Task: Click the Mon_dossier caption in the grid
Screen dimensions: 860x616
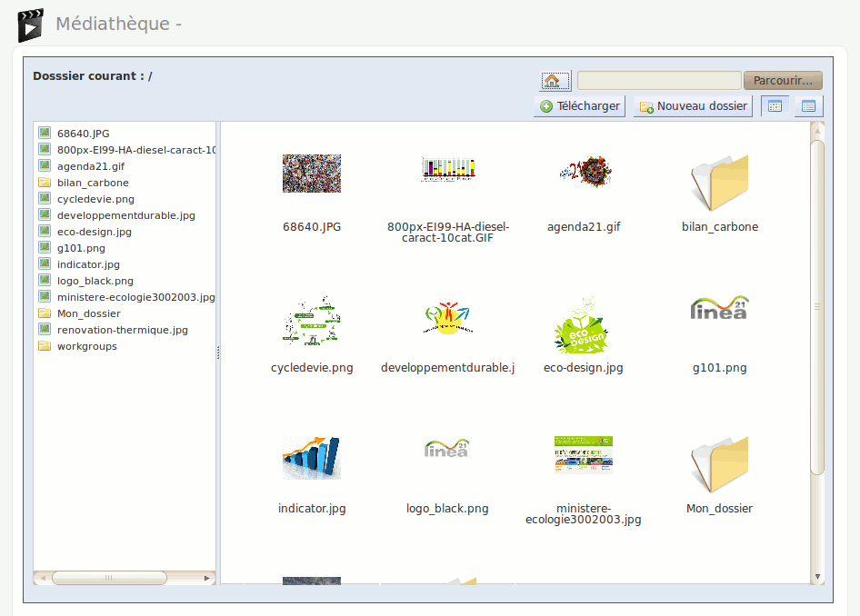Action: click(720, 509)
